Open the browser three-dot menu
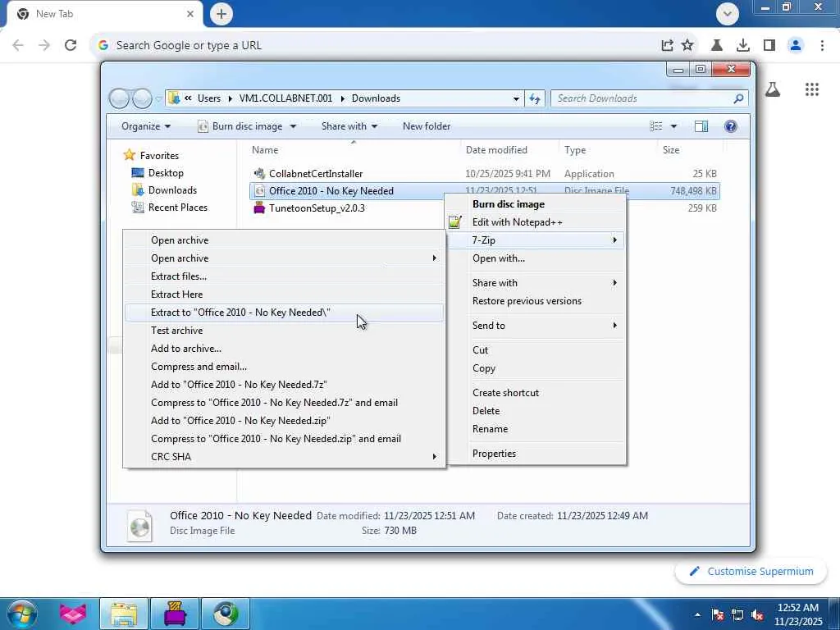The image size is (840, 630). (x=822, y=46)
